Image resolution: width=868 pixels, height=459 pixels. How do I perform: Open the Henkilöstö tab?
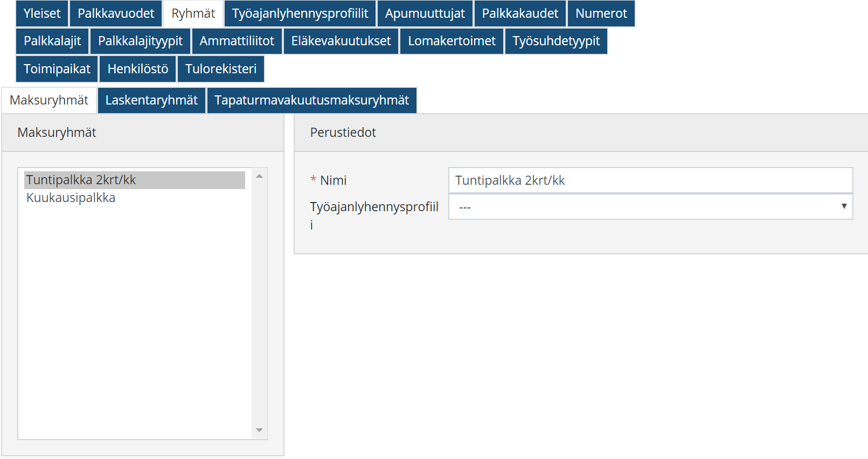click(x=138, y=69)
